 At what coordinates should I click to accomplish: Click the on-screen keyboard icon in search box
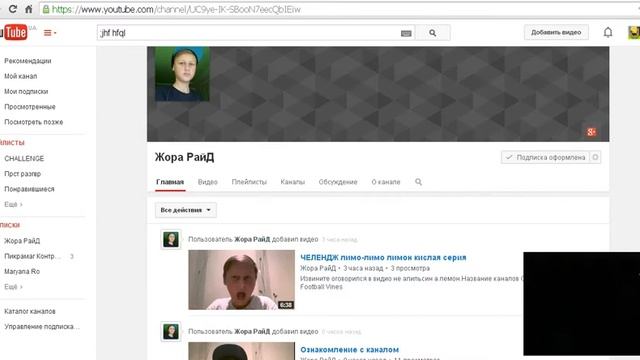point(406,33)
